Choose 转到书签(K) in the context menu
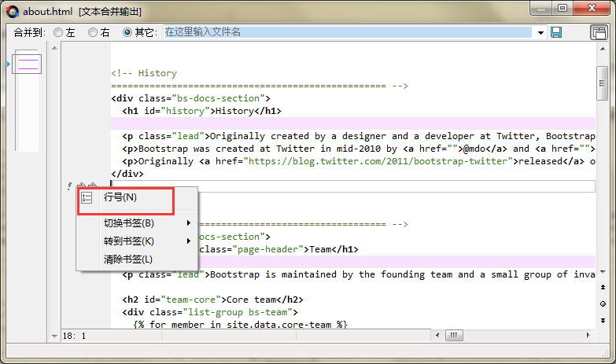Viewport: 616px width, 364px height. pos(137,241)
